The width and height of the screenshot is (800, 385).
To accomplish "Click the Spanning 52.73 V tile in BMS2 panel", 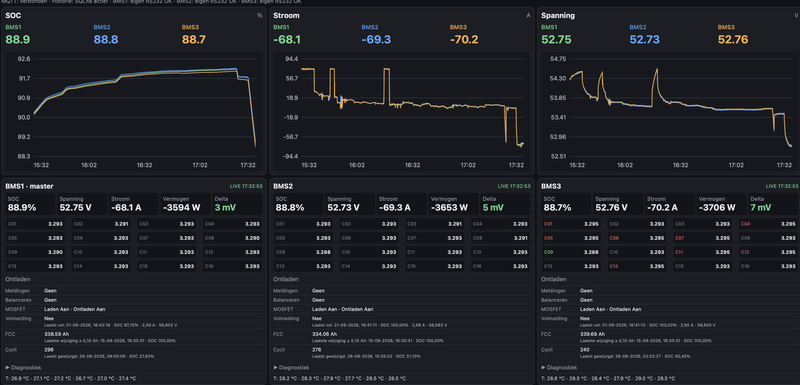I will (350, 204).
